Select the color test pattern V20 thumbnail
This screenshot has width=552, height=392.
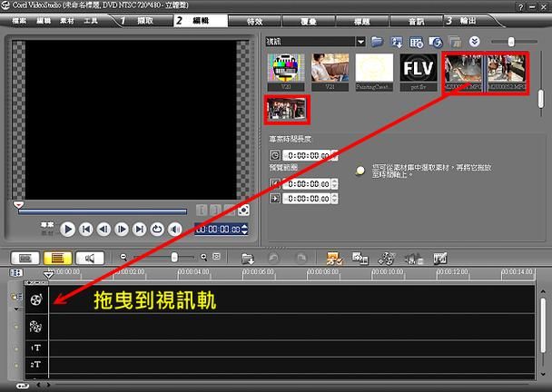coord(286,72)
